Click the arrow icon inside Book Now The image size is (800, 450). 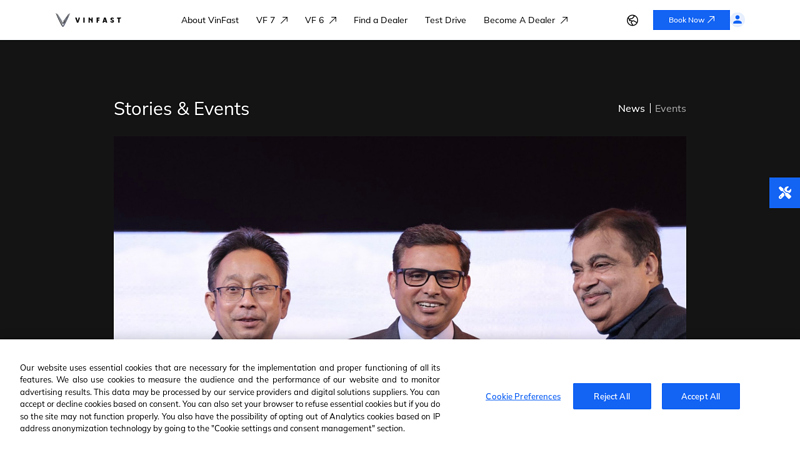click(x=711, y=19)
